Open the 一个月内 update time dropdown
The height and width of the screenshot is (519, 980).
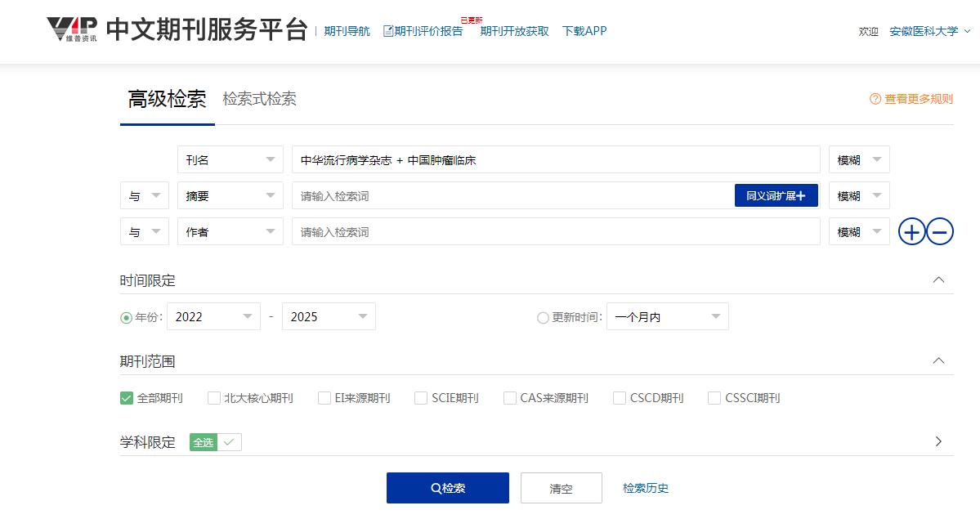667,317
